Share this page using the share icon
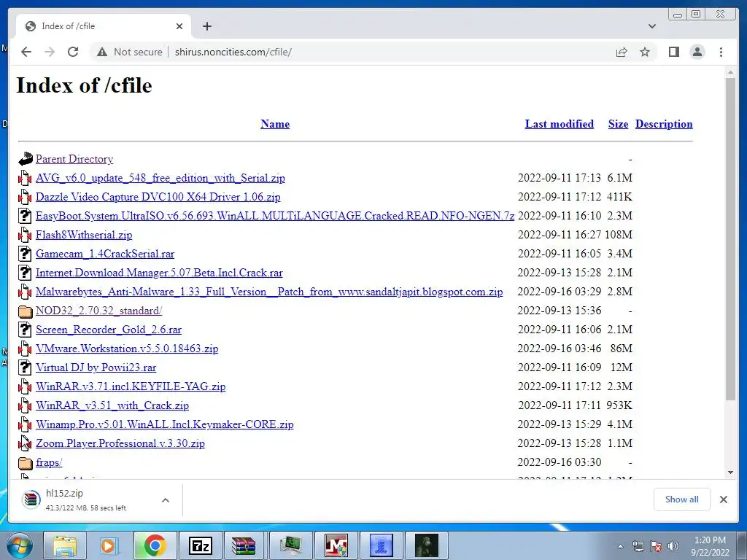This screenshot has width=747, height=560. pyautogui.click(x=622, y=52)
